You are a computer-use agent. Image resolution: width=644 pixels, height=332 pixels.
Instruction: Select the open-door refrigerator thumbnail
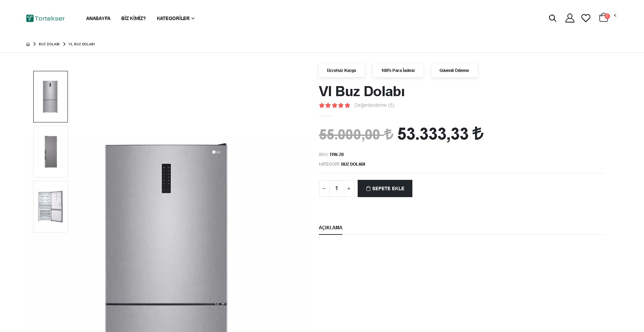(51, 206)
